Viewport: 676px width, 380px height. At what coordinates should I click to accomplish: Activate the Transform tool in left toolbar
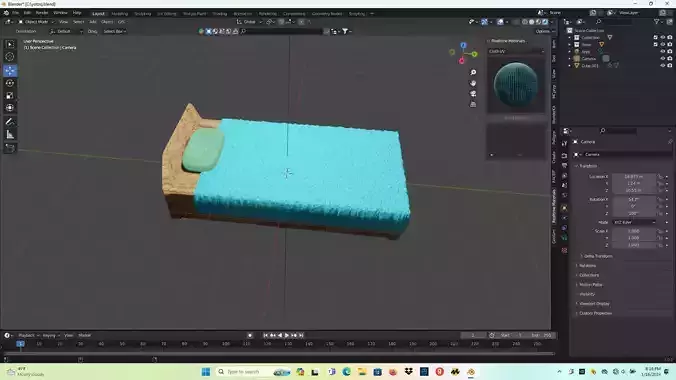coord(10,108)
